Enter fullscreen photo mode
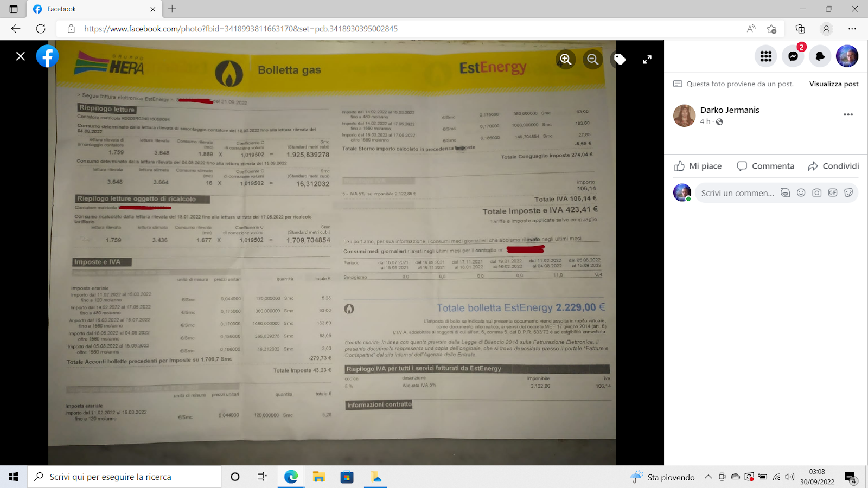The width and height of the screenshot is (868, 488). click(x=647, y=60)
